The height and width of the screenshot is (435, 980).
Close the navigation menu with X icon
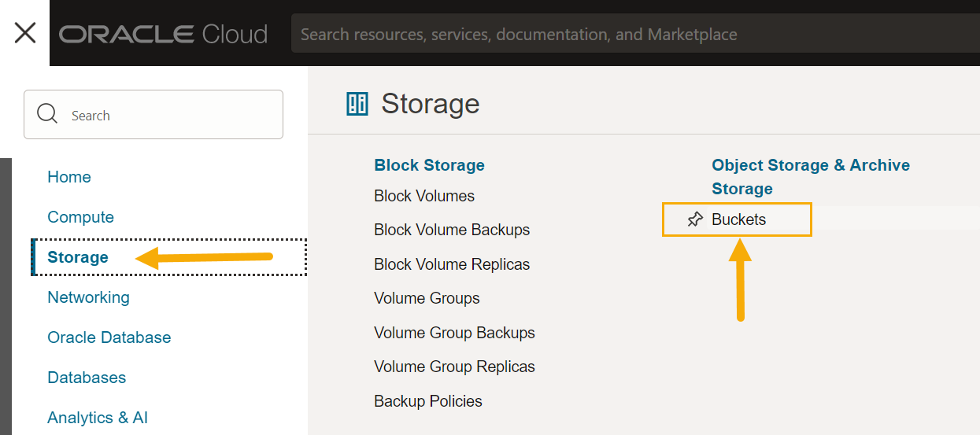25,33
